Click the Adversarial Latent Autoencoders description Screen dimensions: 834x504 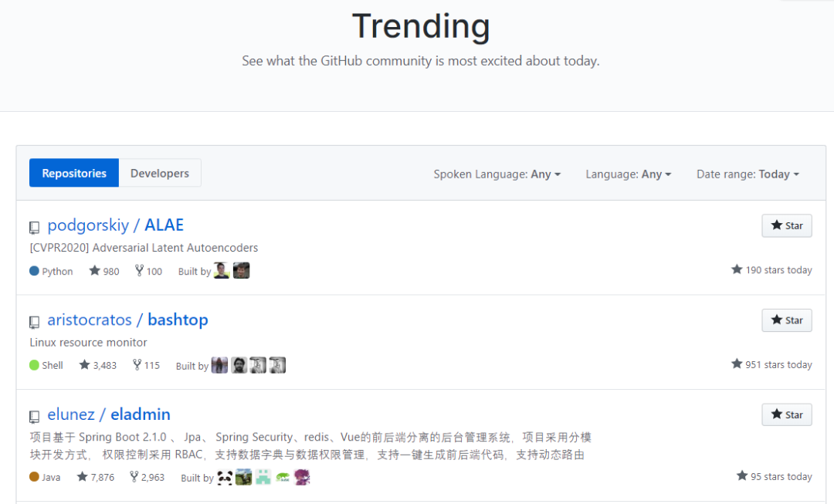click(144, 248)
